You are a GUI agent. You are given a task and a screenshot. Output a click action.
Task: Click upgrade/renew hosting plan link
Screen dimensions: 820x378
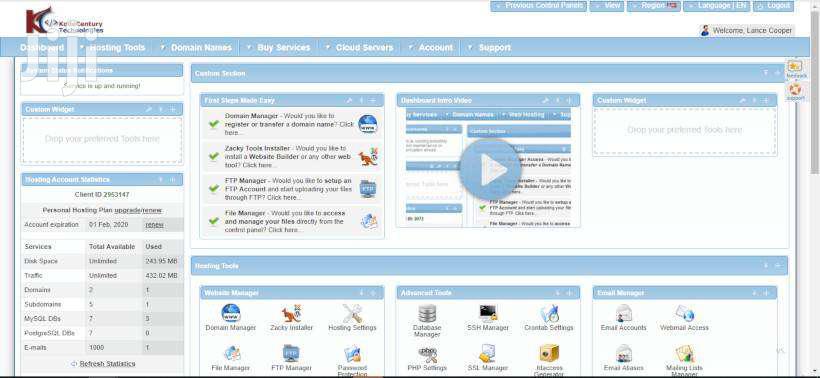tap(138, 210)
